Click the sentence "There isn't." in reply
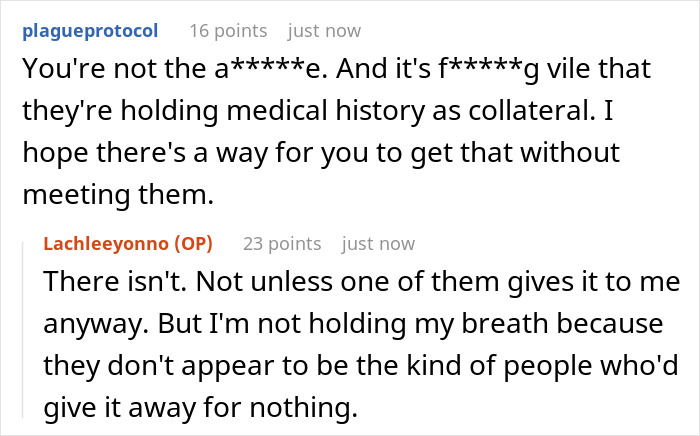700x436 pixels. pos(115,281)
